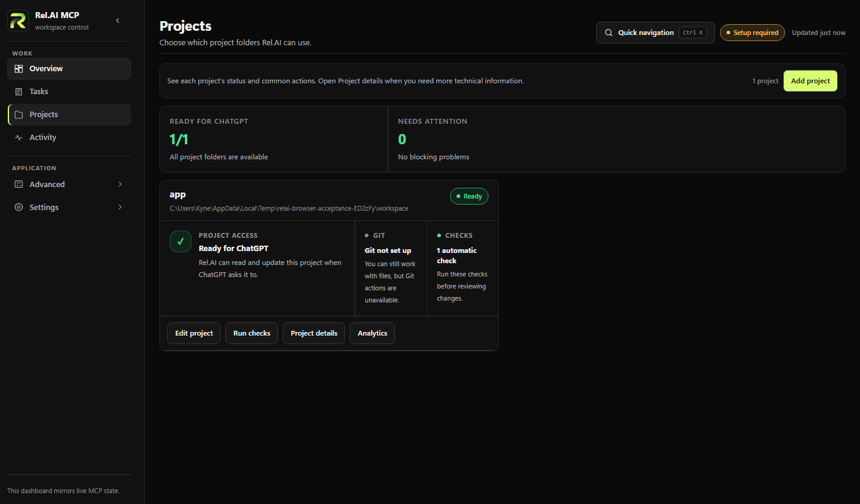860x504 pixels.
Task: Click the Edit project button
Action: tap(194, 333)
